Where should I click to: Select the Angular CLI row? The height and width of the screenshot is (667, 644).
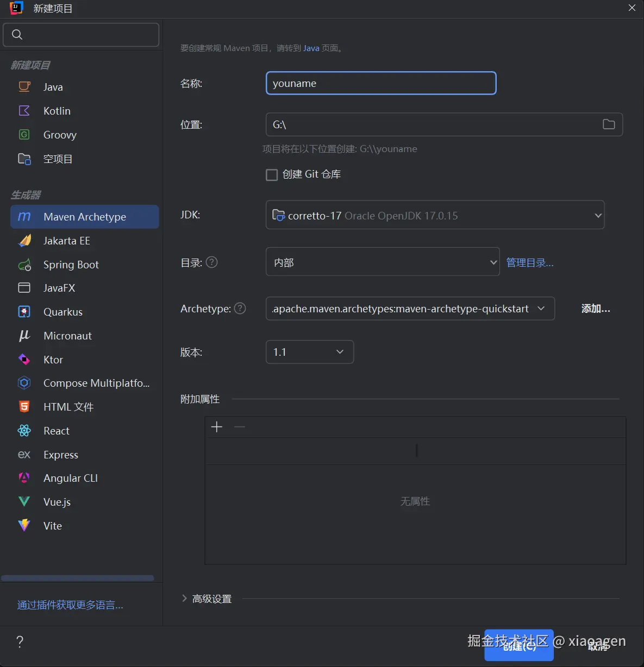[x=84, y=478]
